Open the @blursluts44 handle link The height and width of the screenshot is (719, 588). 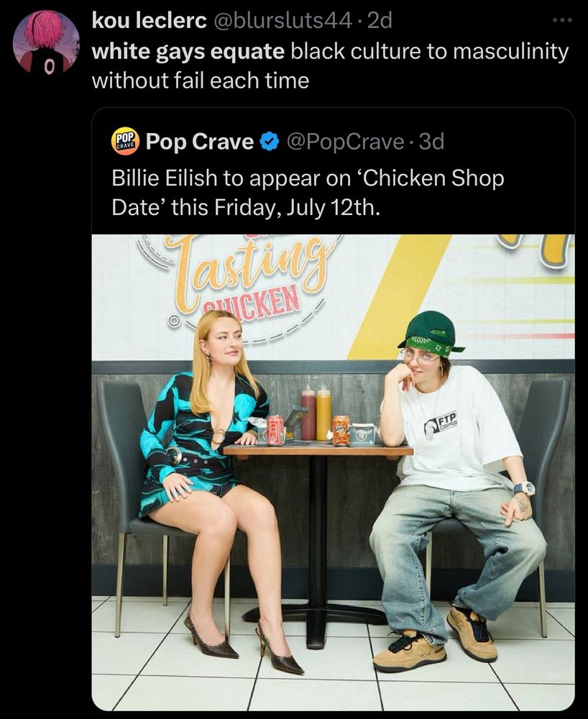coord(282,21)
